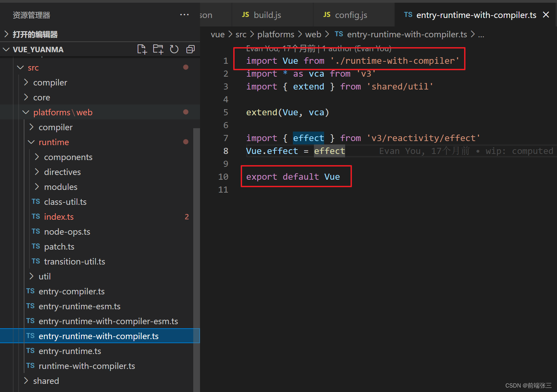Switch to the config.js tab

click(354, 15)
